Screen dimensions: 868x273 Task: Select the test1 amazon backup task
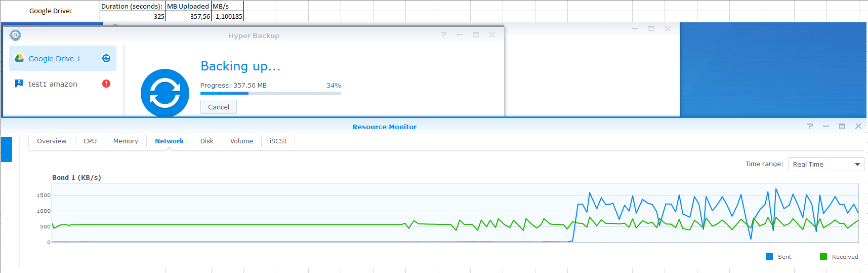coord(63,84)
